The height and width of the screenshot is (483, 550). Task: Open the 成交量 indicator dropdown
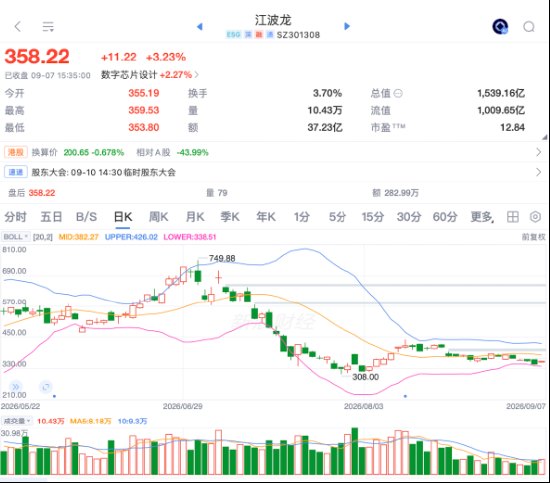pyautogui.click(x=16, y=421)
